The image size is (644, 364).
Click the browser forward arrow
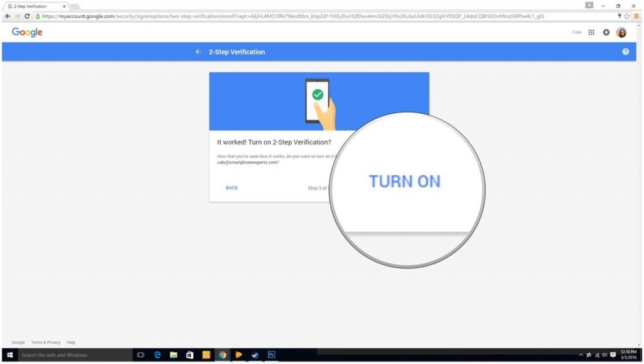tap(17, 16)
